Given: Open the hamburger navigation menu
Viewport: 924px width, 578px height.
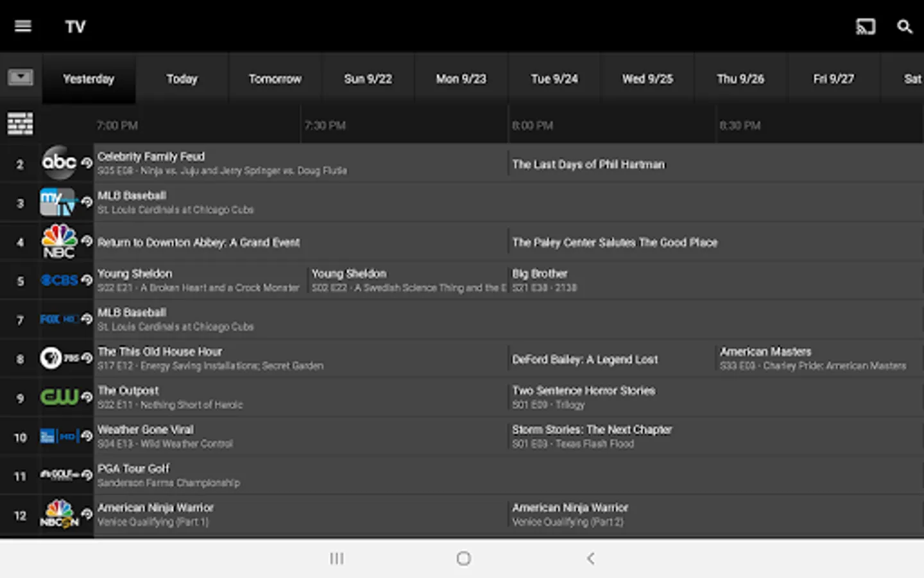Looking at the screenshot, I should [x=23, y=26].
